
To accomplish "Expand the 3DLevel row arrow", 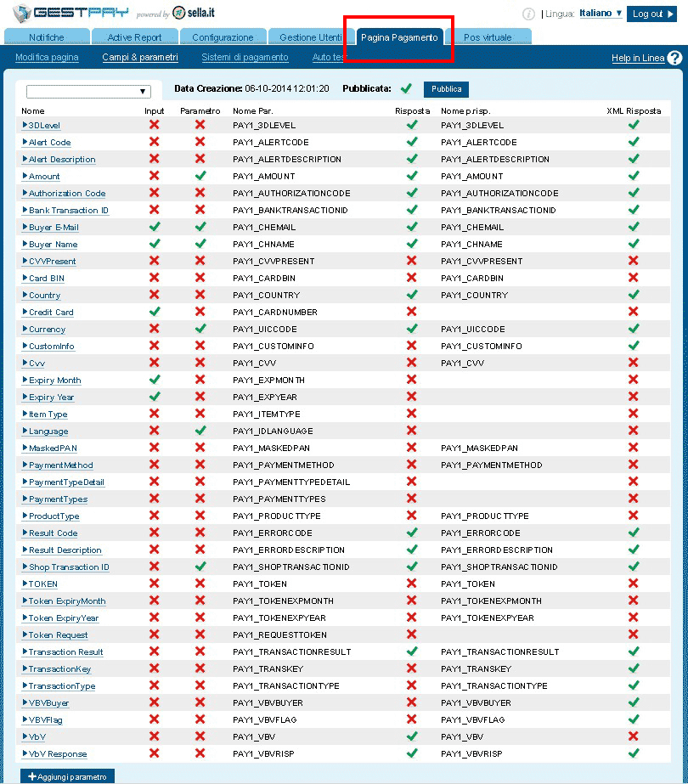I will coord(25,125).
